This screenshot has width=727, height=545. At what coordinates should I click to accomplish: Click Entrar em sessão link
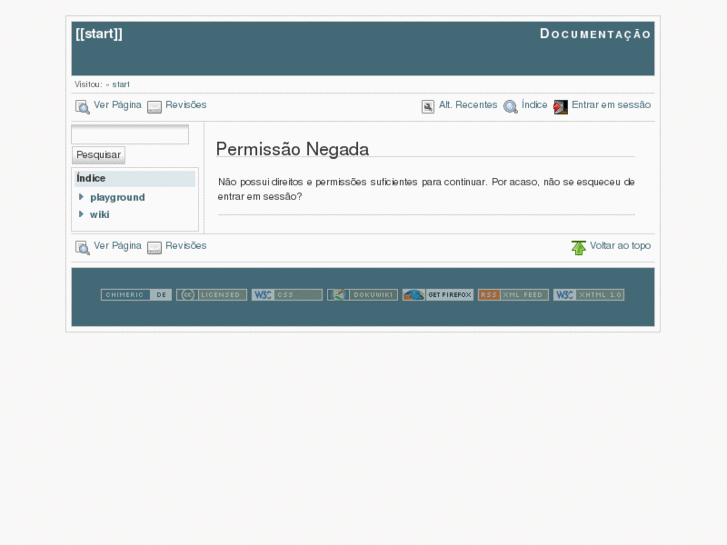point(611,105)
